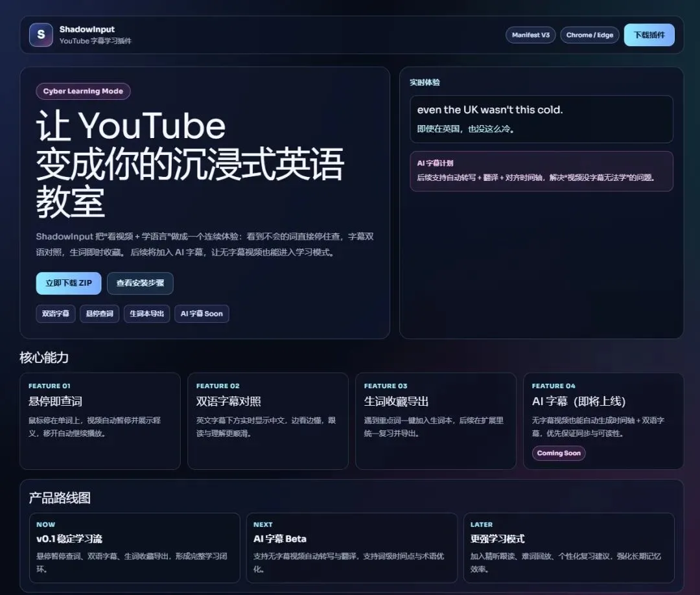Image resolution: width=700 pixels, height=595 pixels.
Task: Click translated subtitle 即使在英国，也没这么冷。
Action: (466, 129)
